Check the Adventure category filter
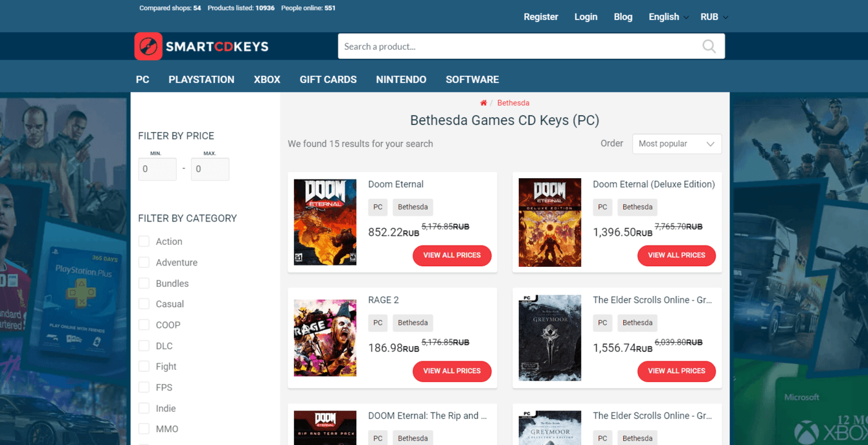Image resolution: width=868 pixels, height=445 pixels. pyautogui.click(x=144, y=262)
